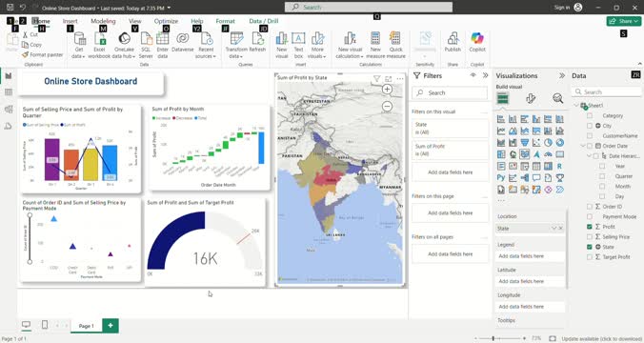
Task: Open the State field dropdown in Location
Action: [x=553, y=228]
